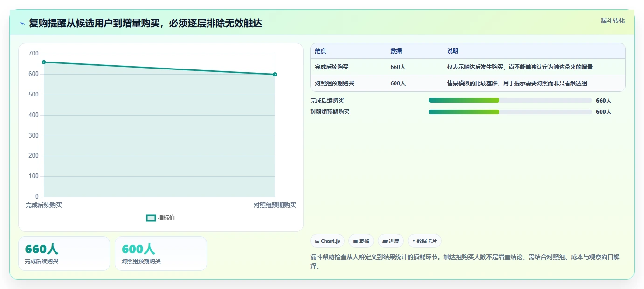This screenshot has width=644, height=289.
Task: Click the 600人 cell in the table
Action: click(x=398, y=83)
